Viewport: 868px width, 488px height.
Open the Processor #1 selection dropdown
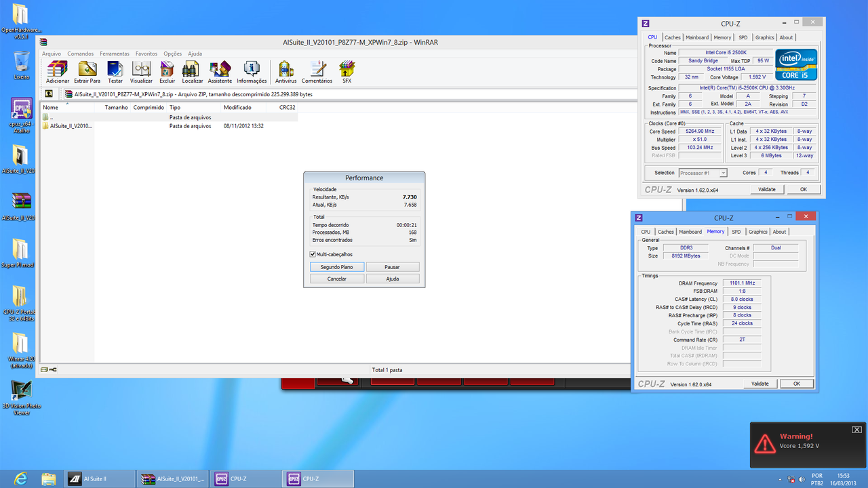point(703,173)
